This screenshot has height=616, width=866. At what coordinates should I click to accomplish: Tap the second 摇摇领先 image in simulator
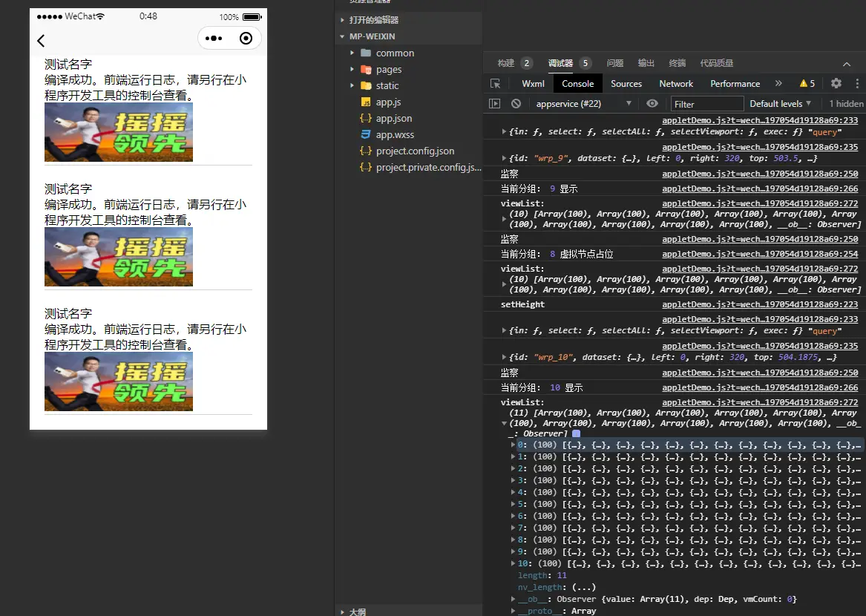click(119, 257)
